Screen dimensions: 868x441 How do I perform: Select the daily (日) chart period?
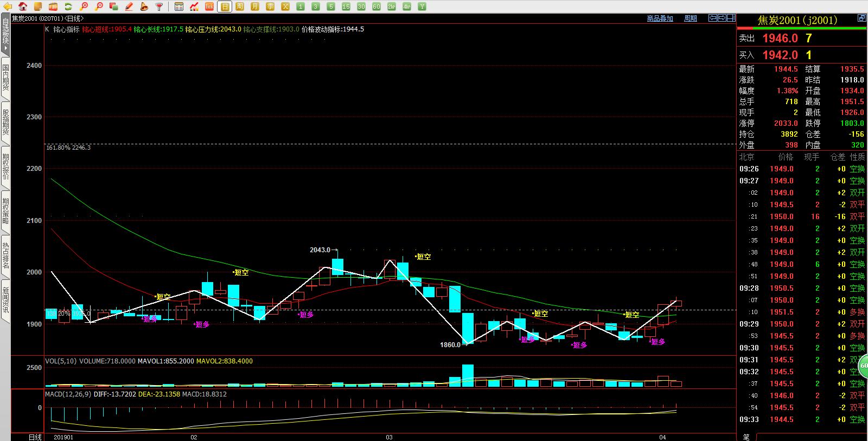click(225, 7)
